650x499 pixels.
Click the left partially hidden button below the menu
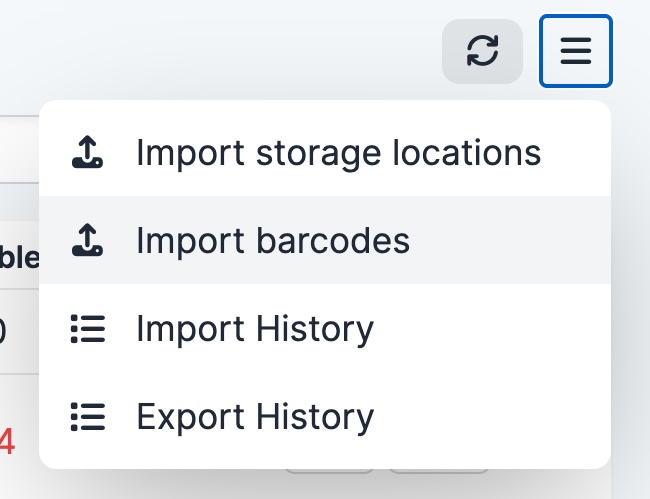click(329, 469)
